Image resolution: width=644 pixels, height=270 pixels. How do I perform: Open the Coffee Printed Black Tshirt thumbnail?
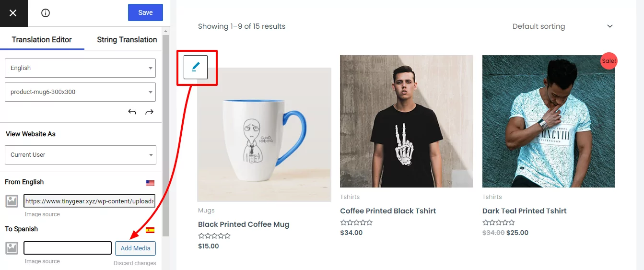(x=406, y=121)
